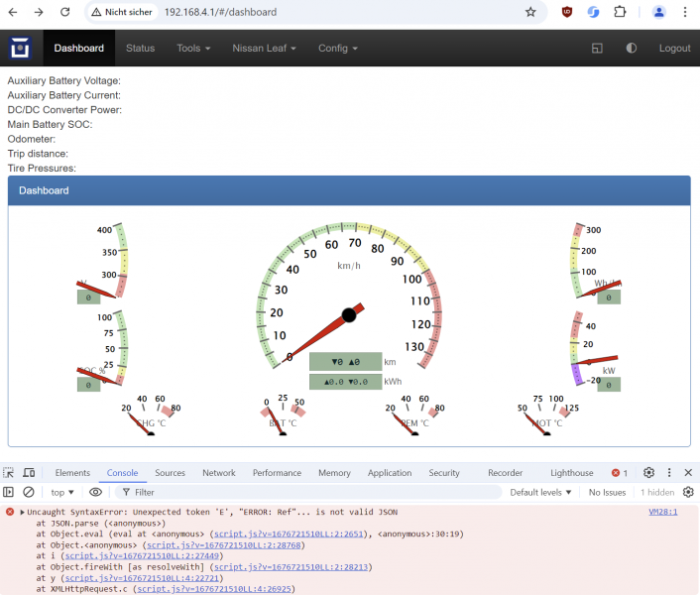The width and height of the screenshot is (700, 595).
Task: Create a live expression with eye icon
Action: tap(95, 492)
